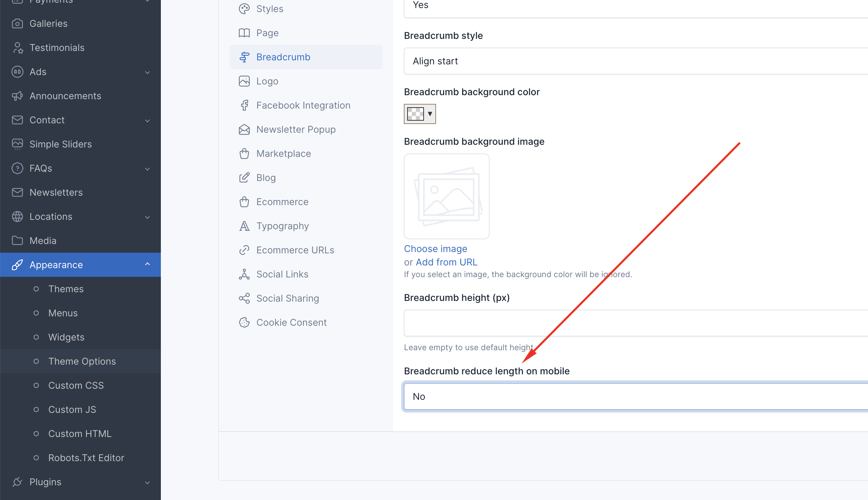Click the breadcrumb background image placeholder
Screen dimensions: 868x500
[446, 196]
